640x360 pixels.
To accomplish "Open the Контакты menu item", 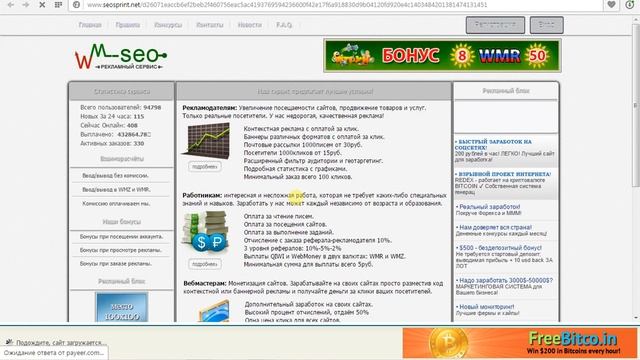I will pos(209,25).
